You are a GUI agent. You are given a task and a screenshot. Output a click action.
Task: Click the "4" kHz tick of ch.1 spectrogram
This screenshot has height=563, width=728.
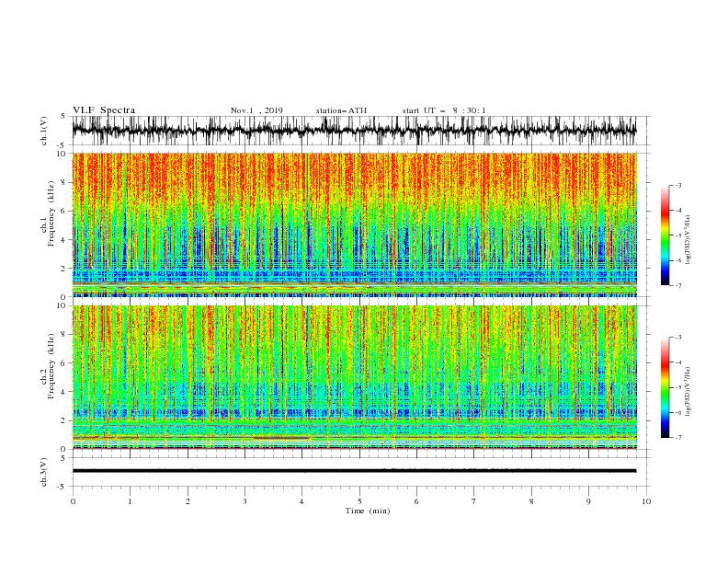64,240
